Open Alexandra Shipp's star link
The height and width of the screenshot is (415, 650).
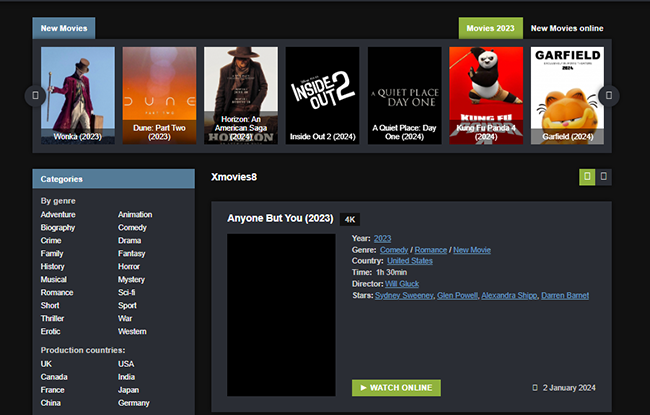[x=509, y=296]
